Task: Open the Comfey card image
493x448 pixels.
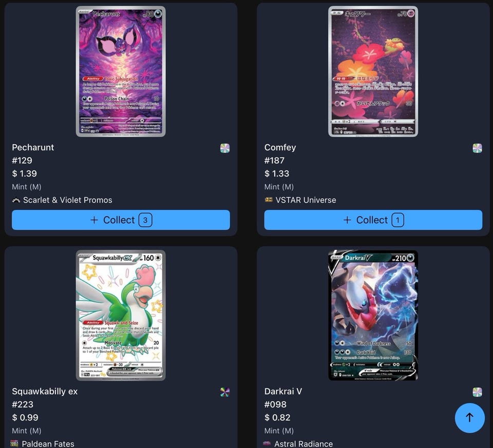Action: pyautogui.click(x=373, y=72)
